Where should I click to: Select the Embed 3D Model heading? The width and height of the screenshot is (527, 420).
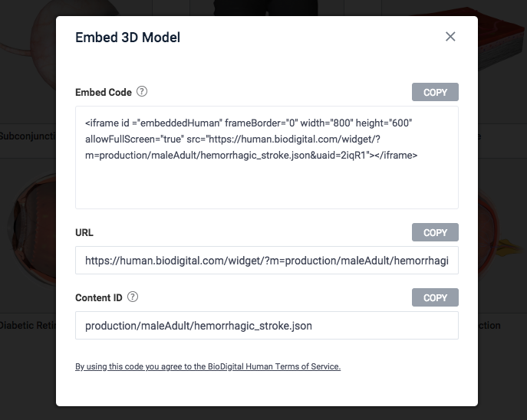127,38
